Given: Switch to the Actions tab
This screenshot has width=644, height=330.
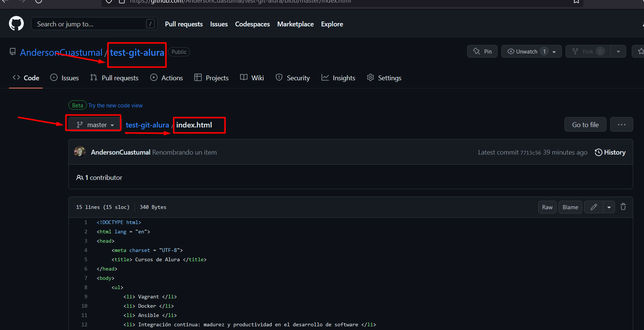Looking at the screenshot, I should tap(166, 78).
